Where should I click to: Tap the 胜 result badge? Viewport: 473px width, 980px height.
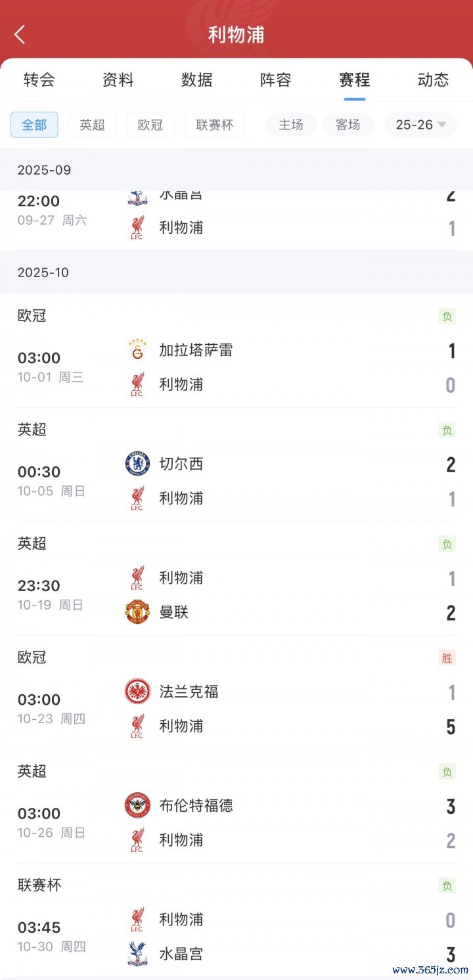point(447,658)
